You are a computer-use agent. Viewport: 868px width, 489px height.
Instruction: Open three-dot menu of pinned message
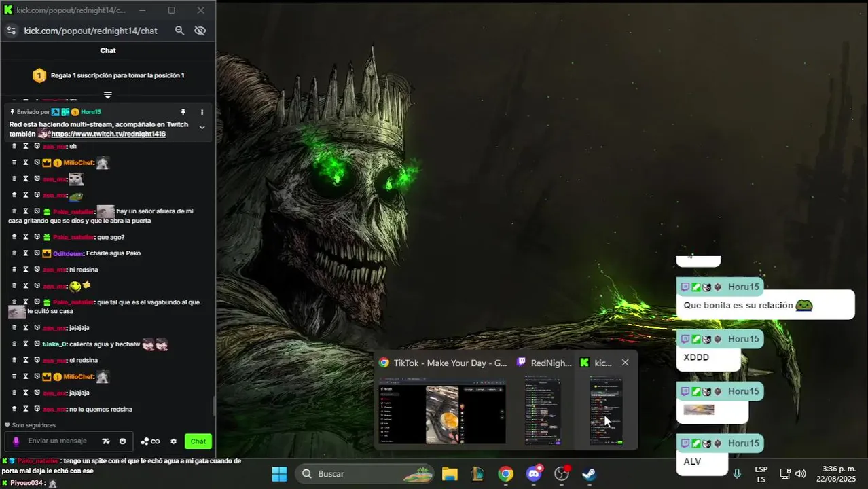click(202, 112)
